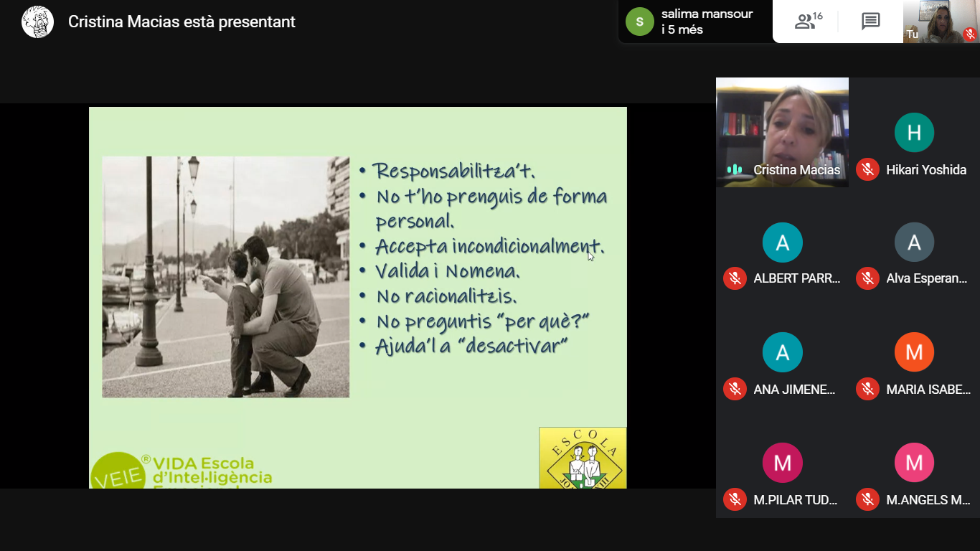Screen dimensions: 980x551
Task: Open the chat messages icon
Action: 870,22
